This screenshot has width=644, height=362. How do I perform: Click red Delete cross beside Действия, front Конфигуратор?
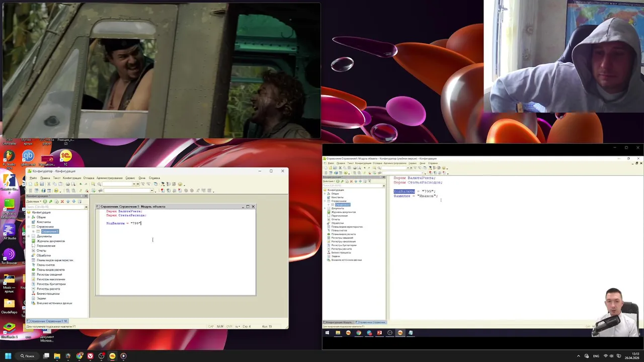click(62, 202)
